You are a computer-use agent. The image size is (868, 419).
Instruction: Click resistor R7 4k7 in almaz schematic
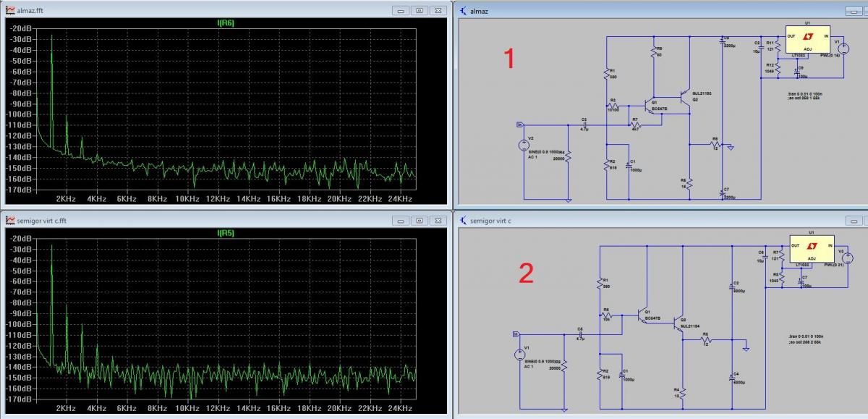(x=636, y=125)
